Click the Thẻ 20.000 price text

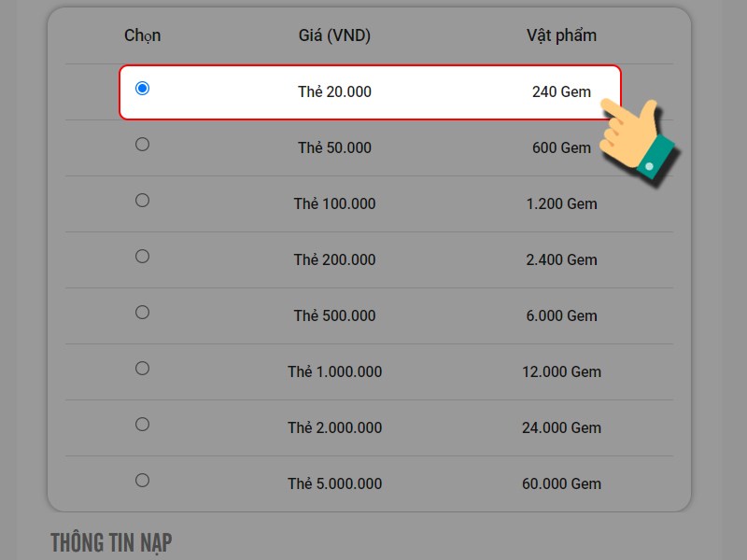tap(334, 91)
